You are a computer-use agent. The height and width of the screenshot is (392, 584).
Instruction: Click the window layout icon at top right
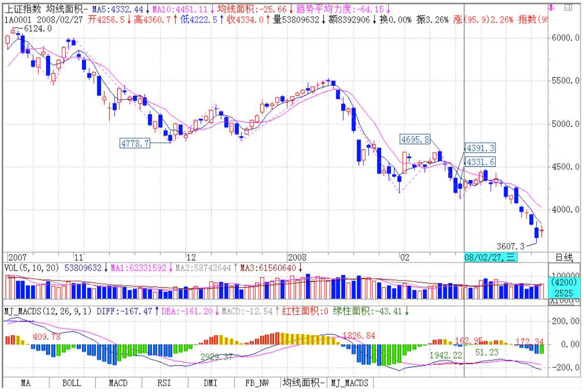pyautogui.click(x=568, y=8)
